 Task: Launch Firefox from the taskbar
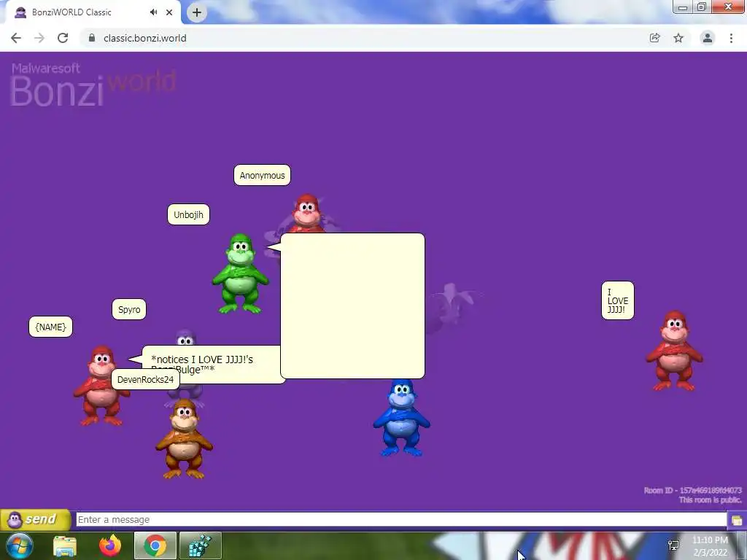tap(110, 545)
